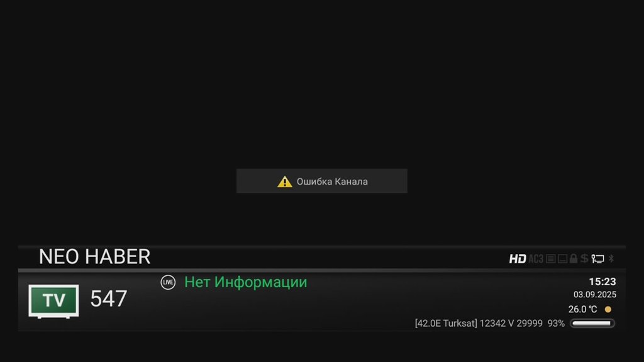Viewport: 644px width, 362px height.
Task: Click the teletext pages icon
Action: (x=551, y=258)
